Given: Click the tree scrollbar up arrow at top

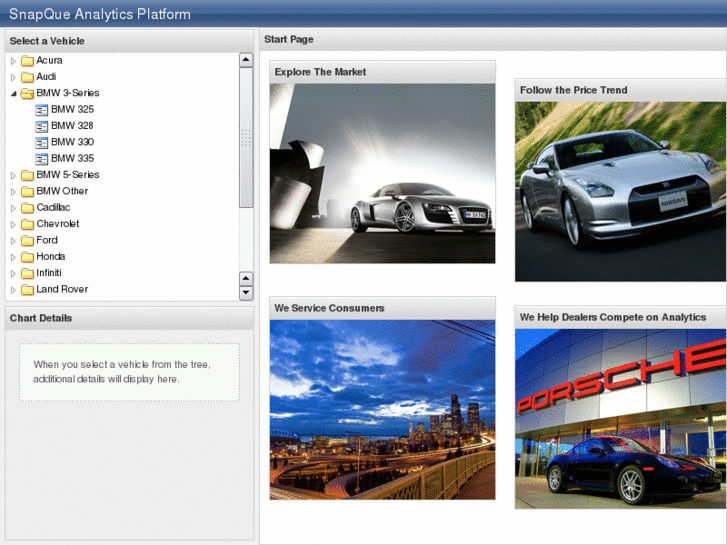Looking at the screenshot, I should click(246, 60).
